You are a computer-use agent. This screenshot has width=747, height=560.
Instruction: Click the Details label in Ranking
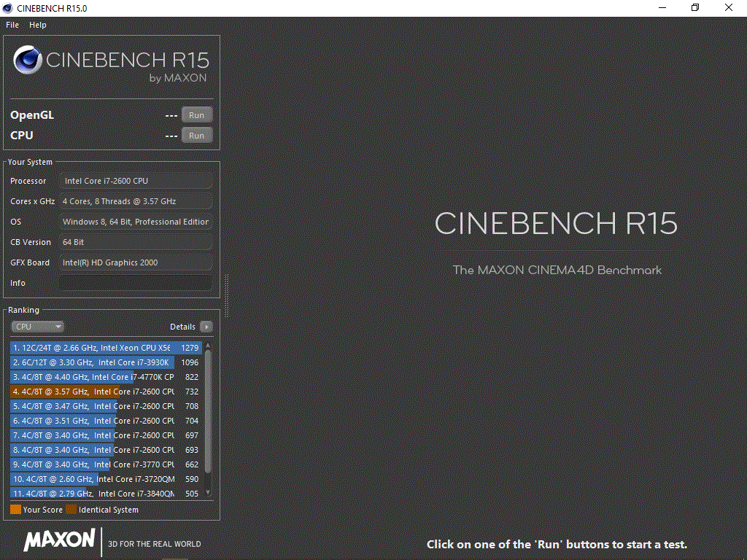[x=182, y=327]
